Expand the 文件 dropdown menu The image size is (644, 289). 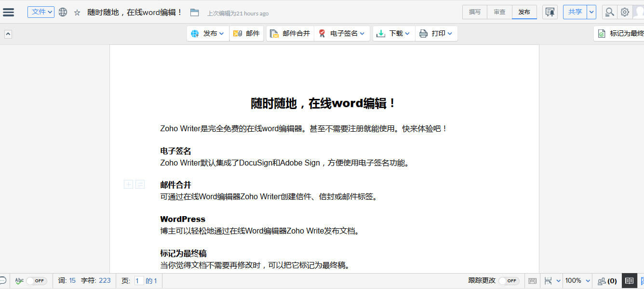pos(40,12)
